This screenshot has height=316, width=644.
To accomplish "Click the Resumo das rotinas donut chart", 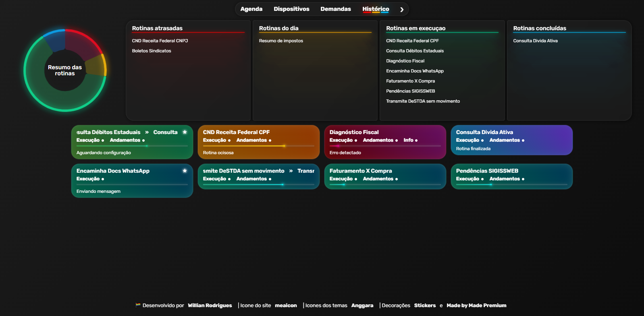I will 65,70.
